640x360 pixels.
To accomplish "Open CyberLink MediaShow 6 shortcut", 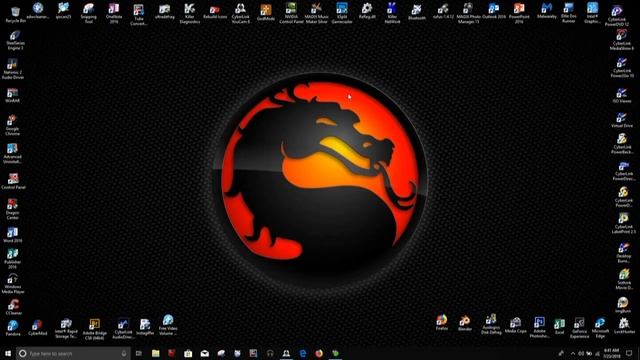I will 622,40.
